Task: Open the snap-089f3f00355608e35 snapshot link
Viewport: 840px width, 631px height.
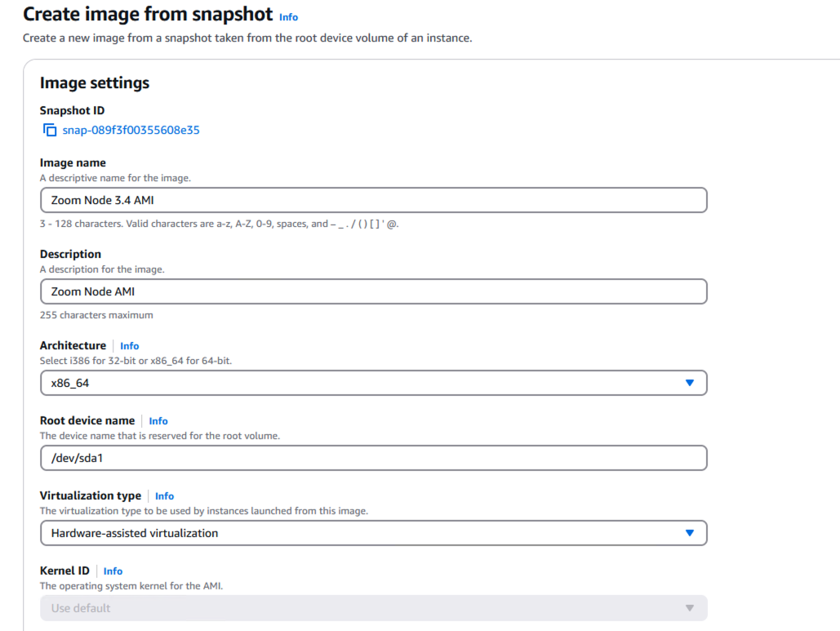Action: click(x=131, y=130)
